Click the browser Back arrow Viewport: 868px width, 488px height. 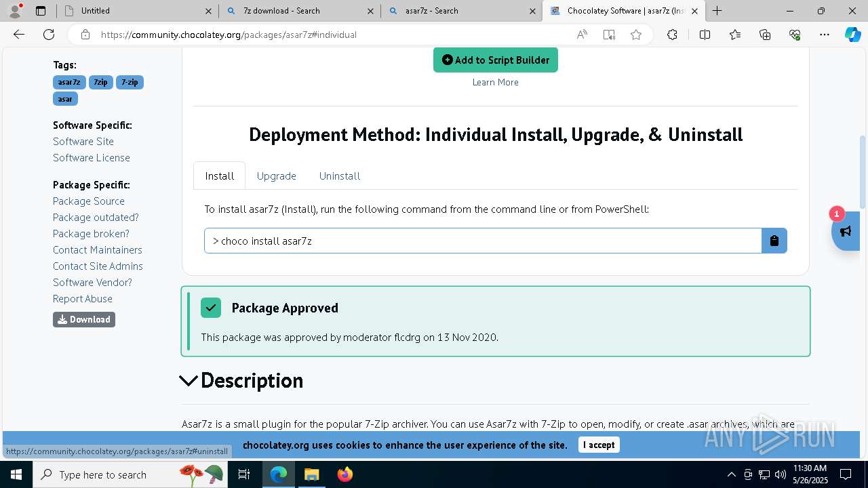pyautogui.click(x=19, y=35)
